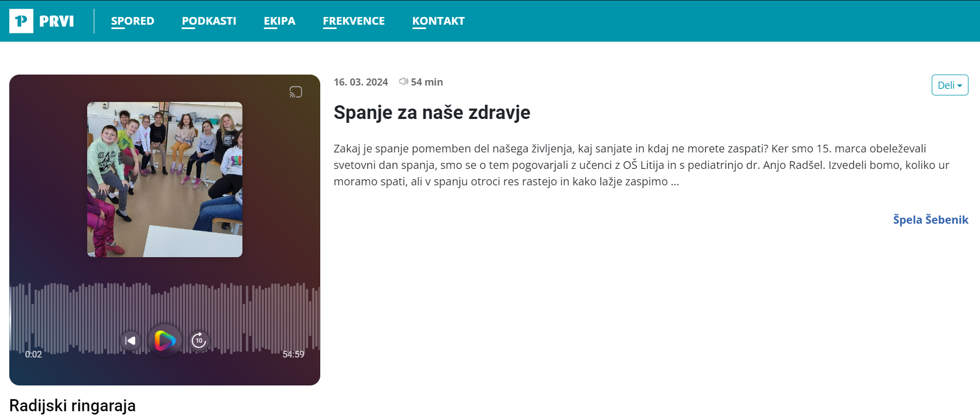The image size is (980, 420).
Task: Go to Podkasti page
Action: (209, 21)
